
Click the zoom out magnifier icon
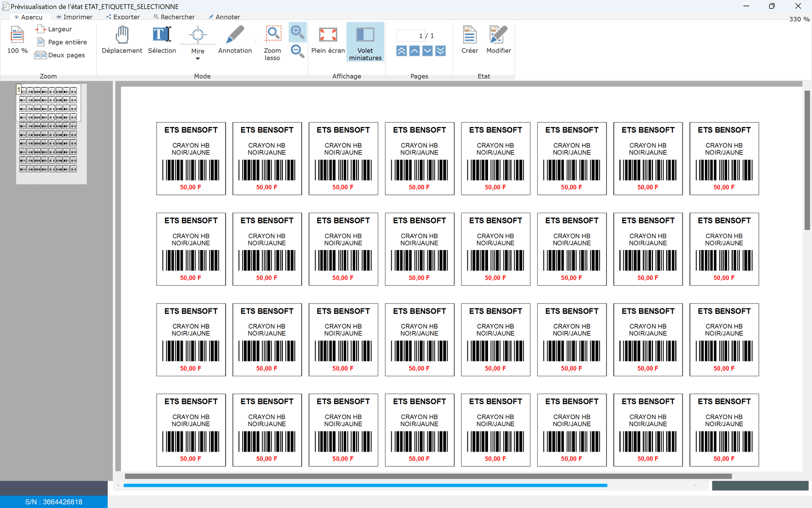pyautogui.click(x=297, y=51)
